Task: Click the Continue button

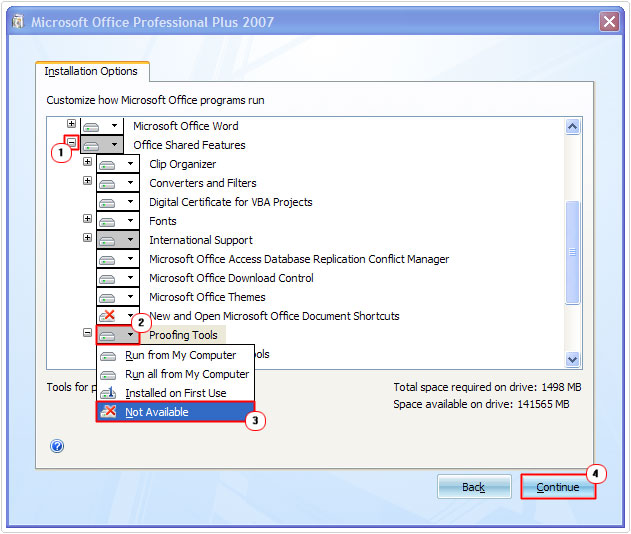Action: tap(558, 487)
